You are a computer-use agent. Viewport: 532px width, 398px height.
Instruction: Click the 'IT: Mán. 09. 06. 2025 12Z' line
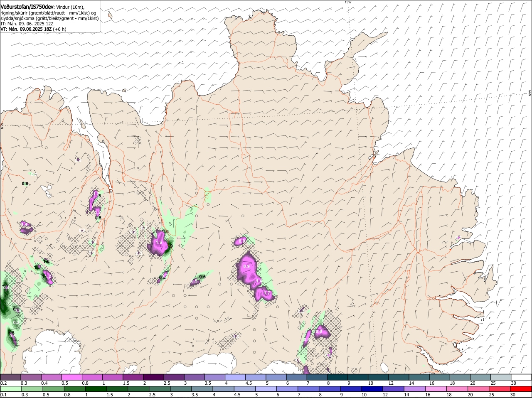click(27, 24)
